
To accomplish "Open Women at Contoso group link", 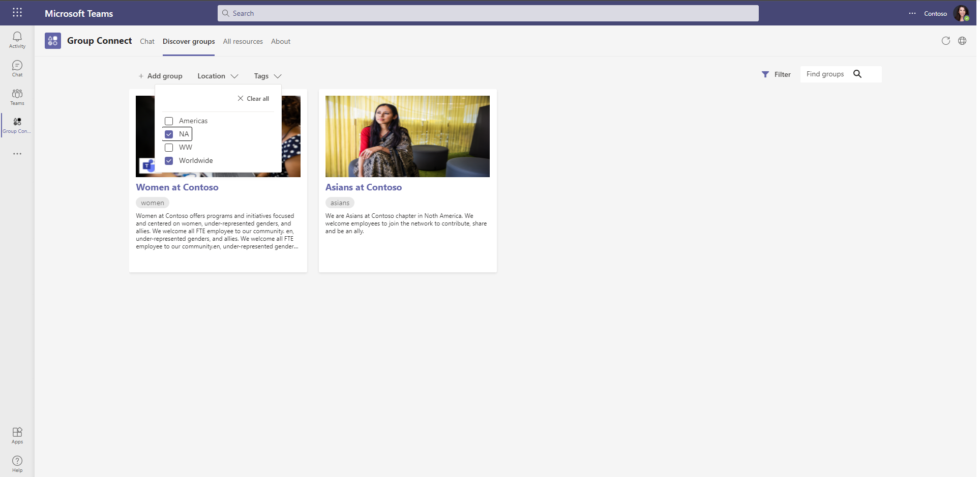I will (x=177, y=187).
